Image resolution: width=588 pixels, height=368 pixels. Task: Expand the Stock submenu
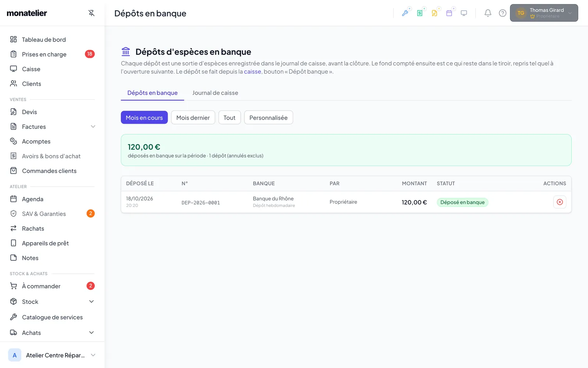click(92, 302)
